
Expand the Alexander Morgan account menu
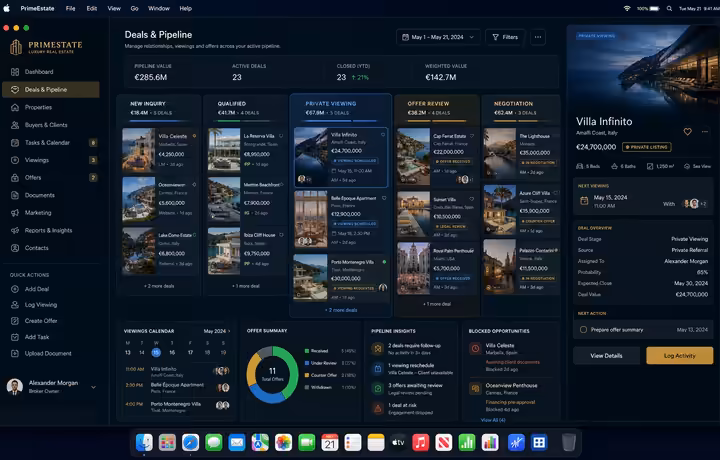tap(93, 387)
